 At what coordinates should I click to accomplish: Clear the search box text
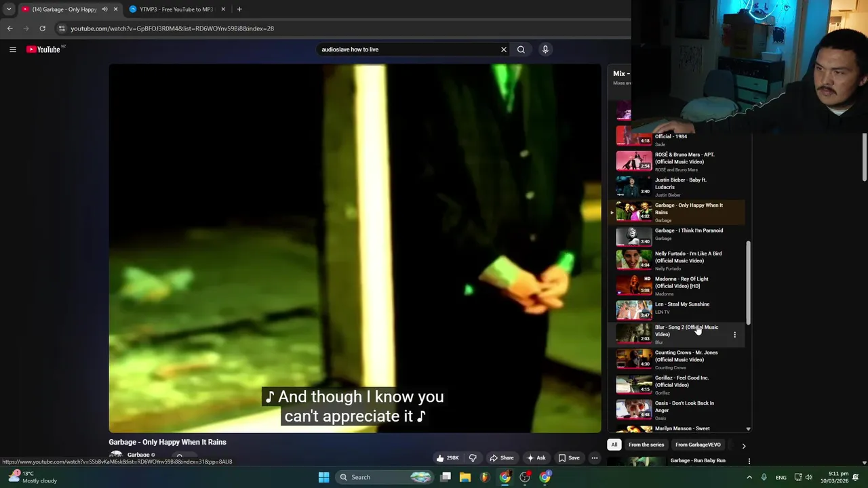[x=504, y=49]
